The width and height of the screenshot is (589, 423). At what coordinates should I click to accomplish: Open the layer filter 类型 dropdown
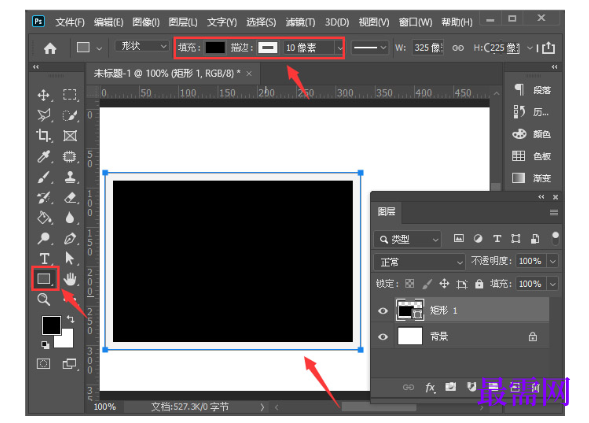tap(408, 239)
